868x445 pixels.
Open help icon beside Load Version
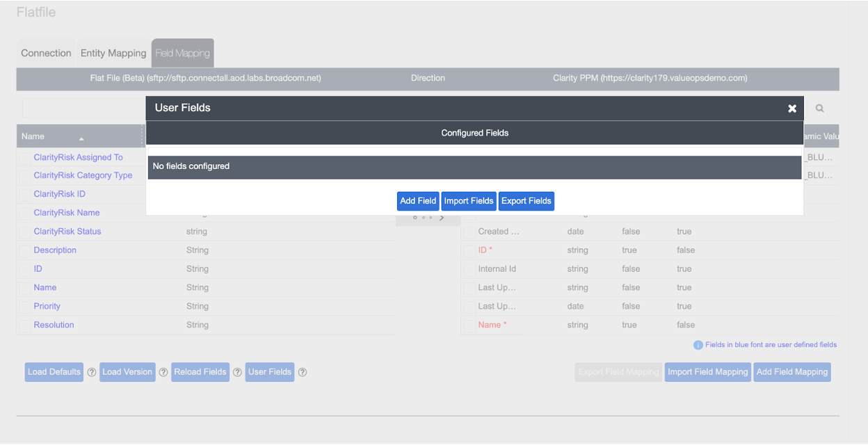point(163,372)
